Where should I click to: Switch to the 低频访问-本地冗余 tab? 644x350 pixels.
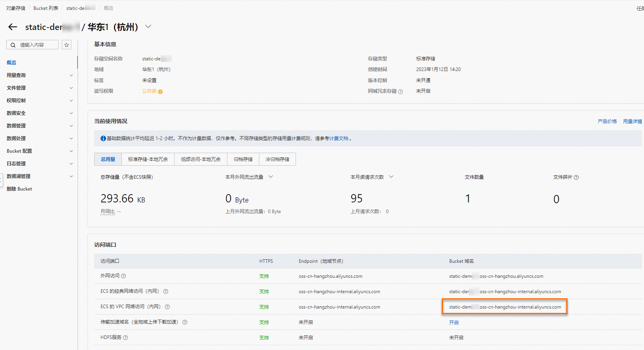201,159
